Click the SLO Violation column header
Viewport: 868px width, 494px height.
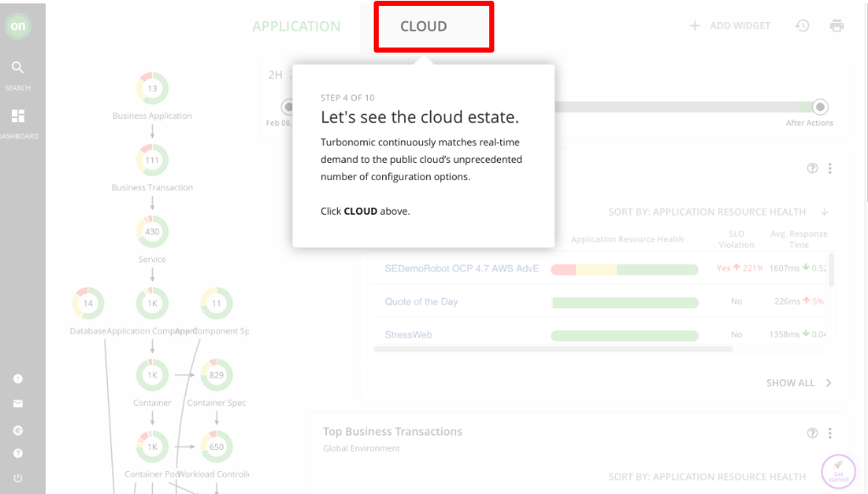point(736,239)
